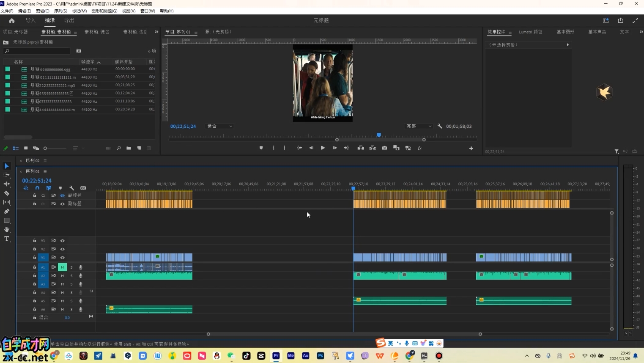Image resolution: width=644 pixels, height=363 pixels.
Task: Open 效果控件 panel menu
Action: tap(510, 32)
